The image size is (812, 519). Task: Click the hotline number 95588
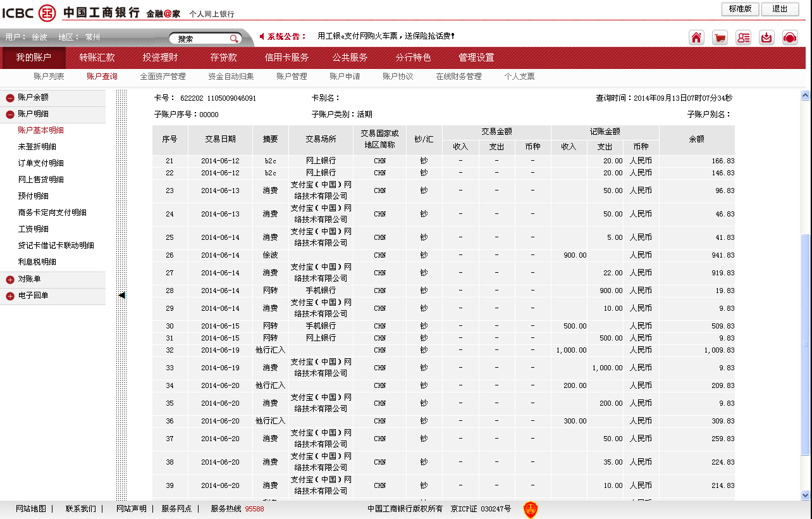pyautogui.click(x=254, y=509)
